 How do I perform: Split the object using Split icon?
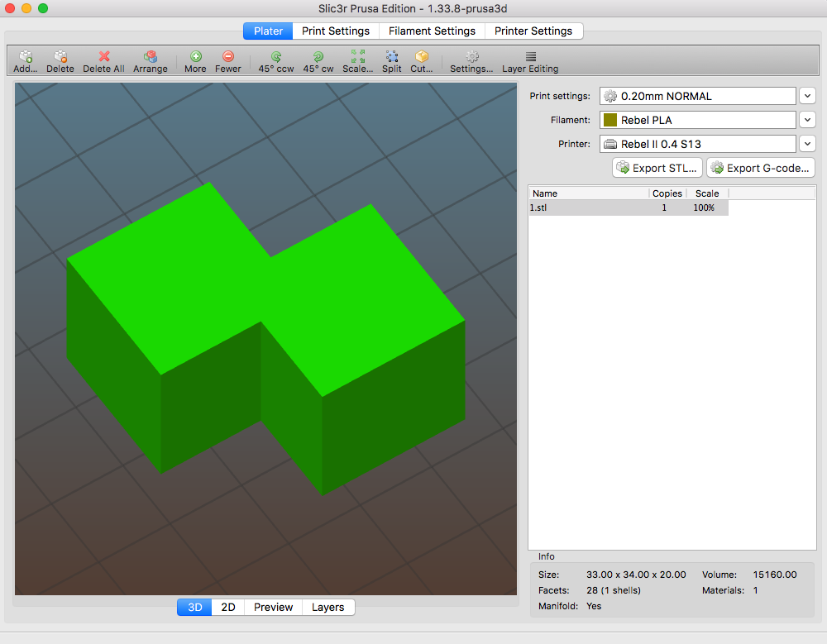(392, 57)
